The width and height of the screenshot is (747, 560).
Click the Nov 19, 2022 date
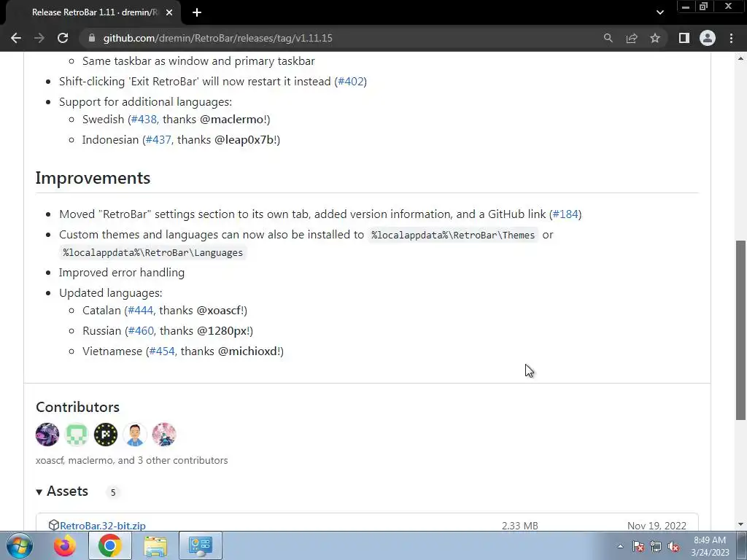pos(657,526)
